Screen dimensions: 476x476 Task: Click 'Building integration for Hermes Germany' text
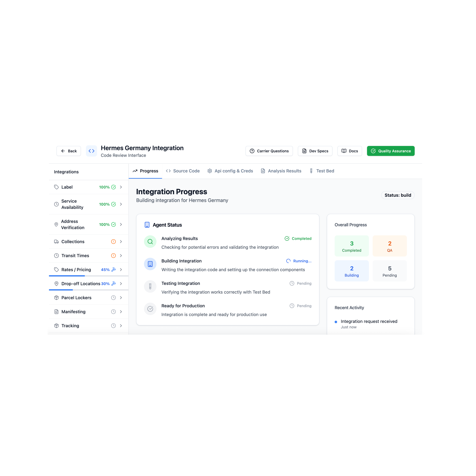coord(182,200)
